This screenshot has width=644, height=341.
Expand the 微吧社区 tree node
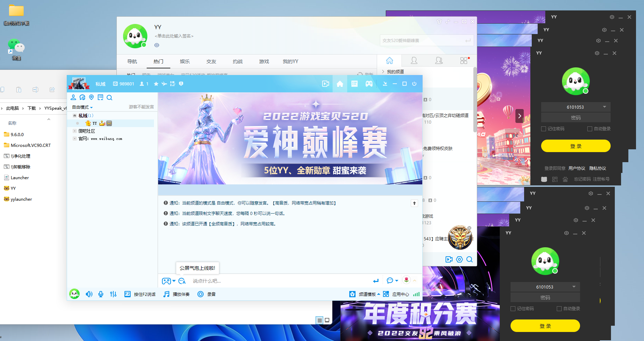click(x=74, y=131)
